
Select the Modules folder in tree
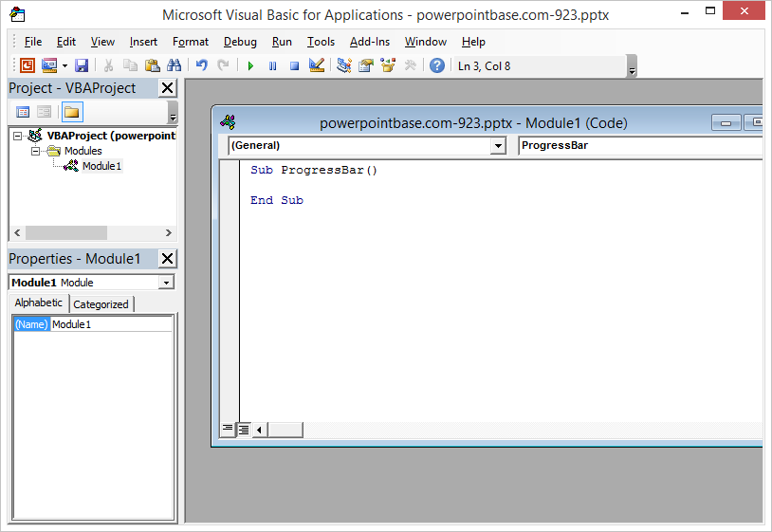(83, 151)
